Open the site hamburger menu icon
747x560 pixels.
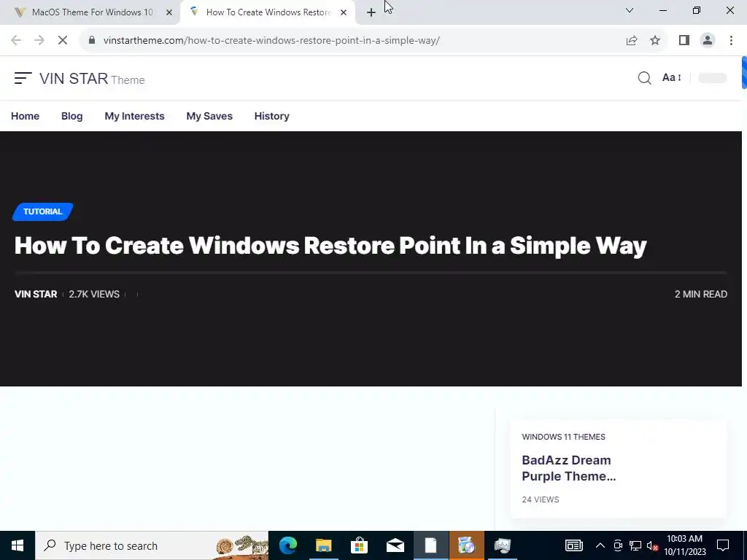point(23,78)
